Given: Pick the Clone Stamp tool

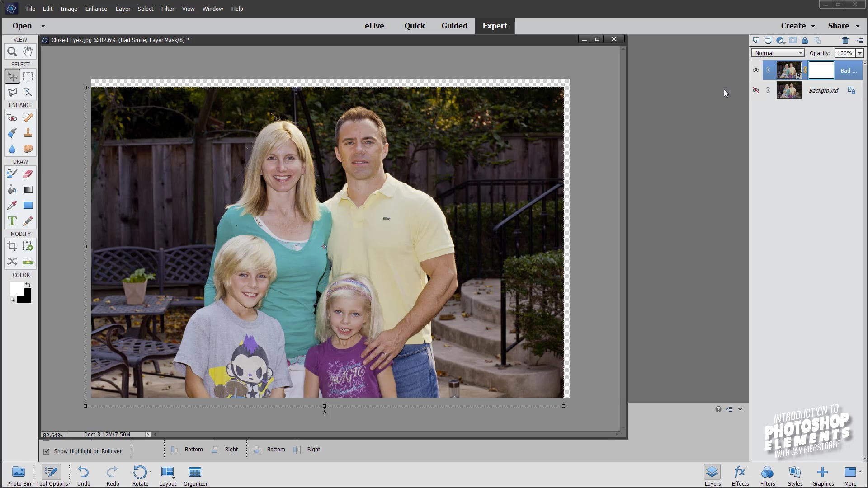Looking at the screenshot, I should coord(28,133).
